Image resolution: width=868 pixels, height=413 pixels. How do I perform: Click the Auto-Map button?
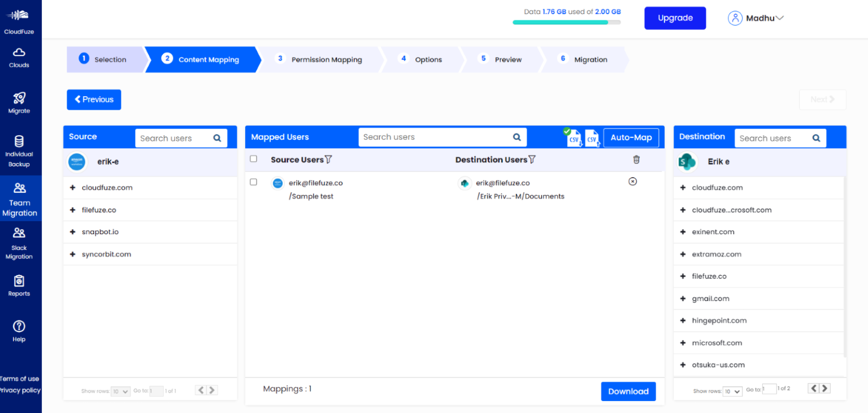pyautogui.click(x=631, y=137)
